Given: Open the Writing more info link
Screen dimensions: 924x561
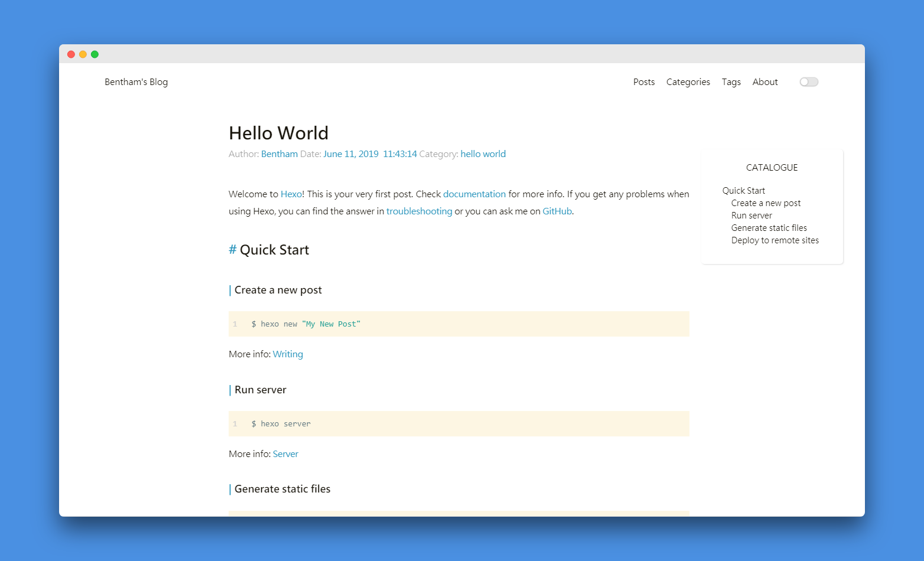Looking at the screenshot, I should click(288, 354).
